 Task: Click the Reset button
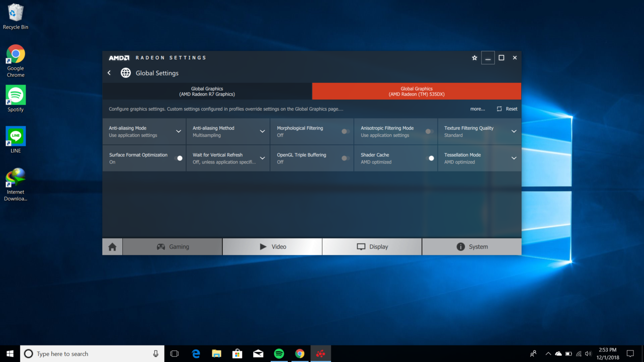507,109
